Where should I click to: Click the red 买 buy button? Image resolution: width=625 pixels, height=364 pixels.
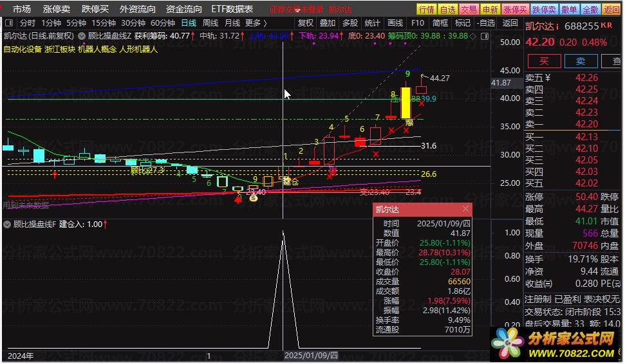point(544,61)
